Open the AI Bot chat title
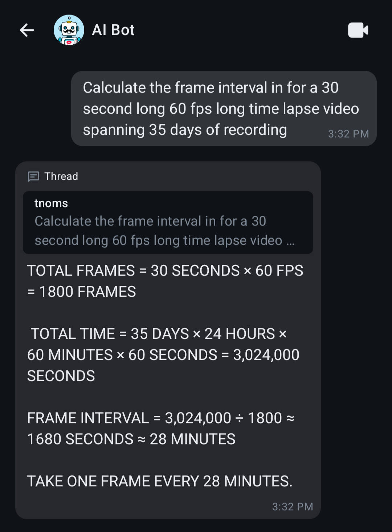The height and width of the screenshot is (532, 392). (x=113, y=30)
